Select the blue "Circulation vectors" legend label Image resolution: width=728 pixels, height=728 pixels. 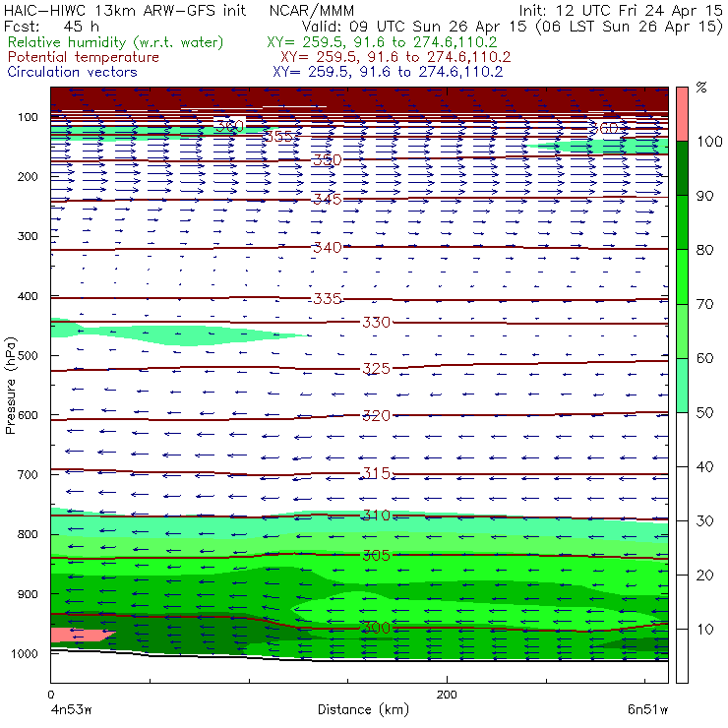click(73, 72)
